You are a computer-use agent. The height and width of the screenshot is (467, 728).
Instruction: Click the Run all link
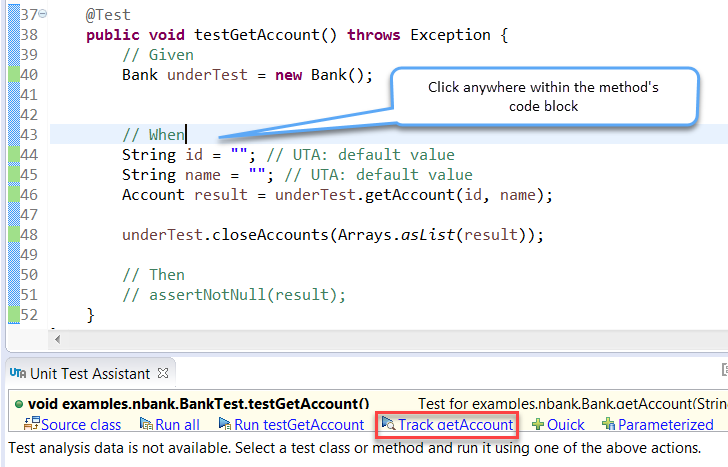177,424
